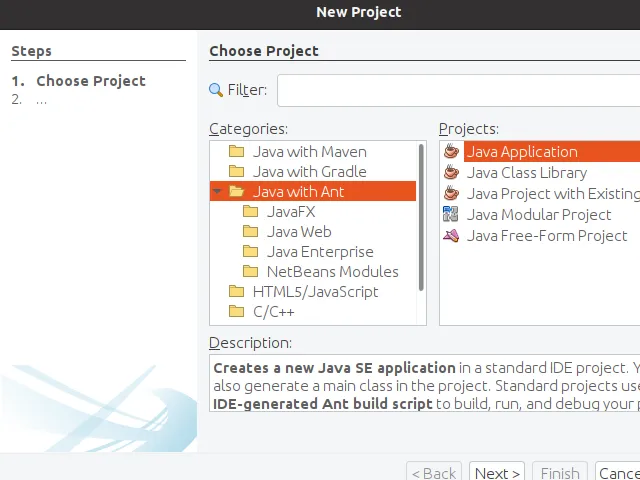Click the Java with Maven folder icon
The width and height of the screenshot is (640, 480).
tap(236, 151)
